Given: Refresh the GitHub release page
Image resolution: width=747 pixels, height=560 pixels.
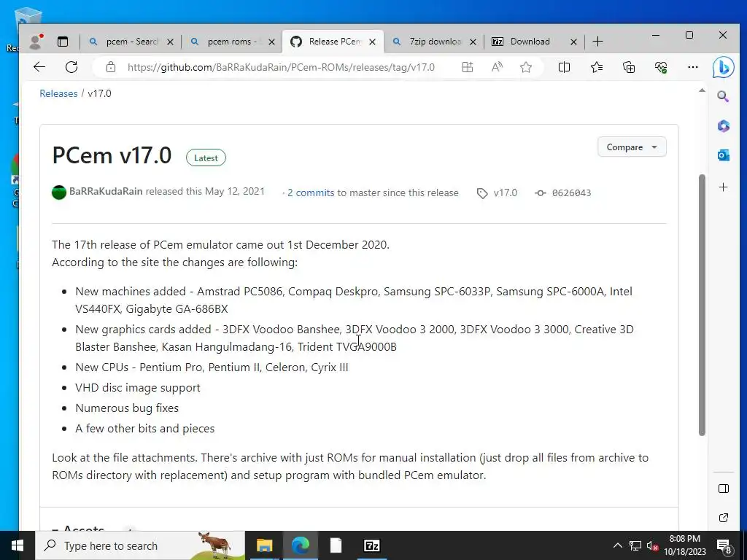Looking at the screenshot, I should (71, 67).
